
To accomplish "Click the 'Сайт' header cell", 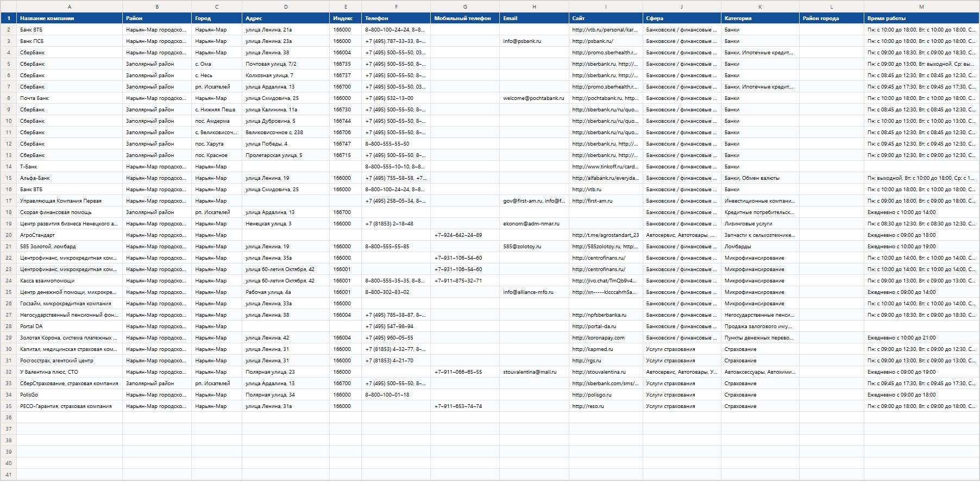I will (606, 18).
